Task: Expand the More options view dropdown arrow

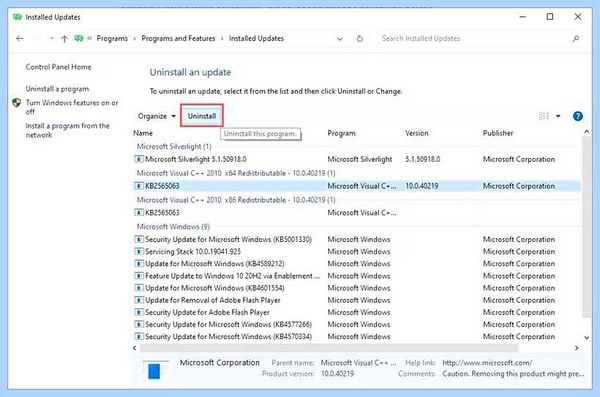Action: [x=558, y=116]
